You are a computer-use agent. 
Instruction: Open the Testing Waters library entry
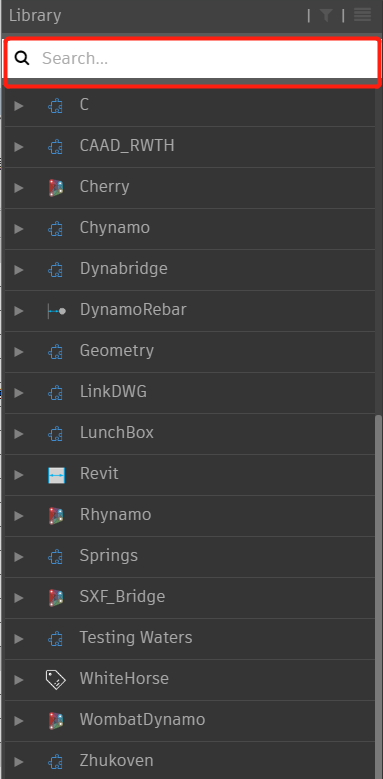coord(190,638)
